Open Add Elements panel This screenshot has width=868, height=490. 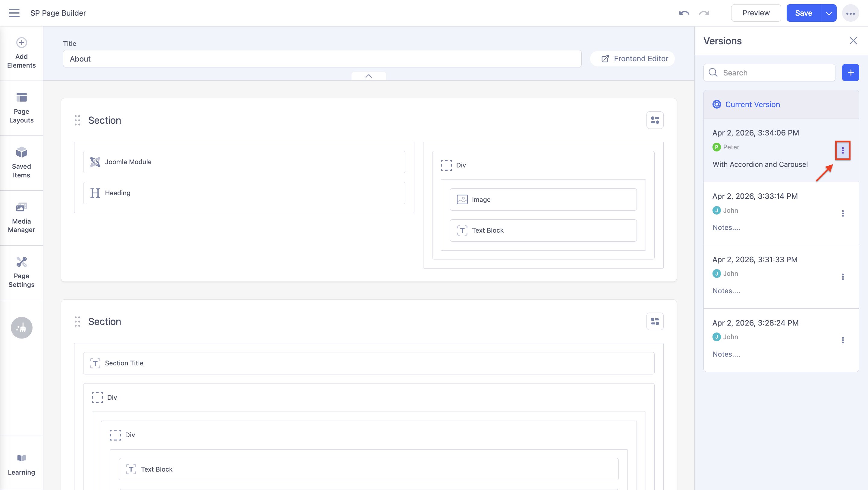tap(22, 53)
